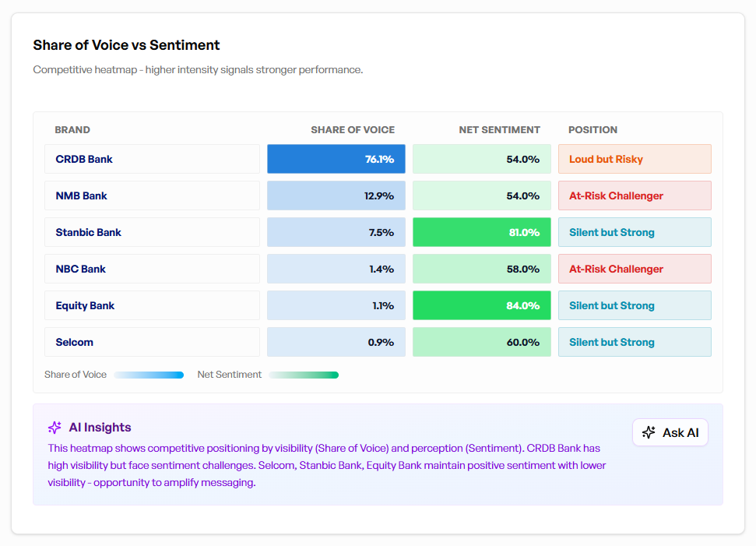
Task: Click the Loud but Risky position badge
Action: tap(635, 159)
